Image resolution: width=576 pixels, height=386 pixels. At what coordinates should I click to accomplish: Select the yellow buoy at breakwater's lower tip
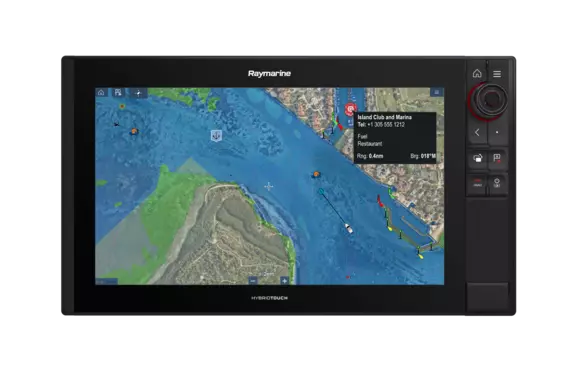(x=420, y=256)
